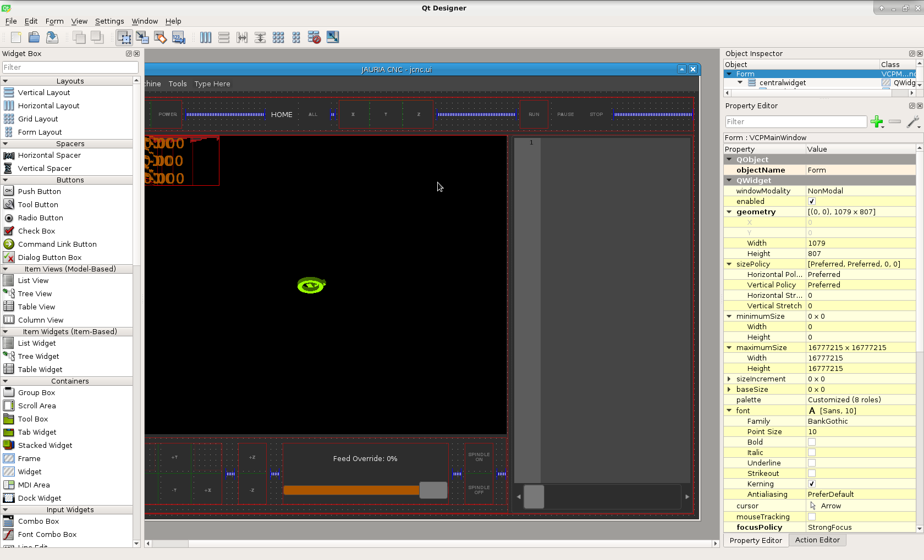Collapse the minimumSize property group
Screen dimensions: 924x560
(729, 317)
